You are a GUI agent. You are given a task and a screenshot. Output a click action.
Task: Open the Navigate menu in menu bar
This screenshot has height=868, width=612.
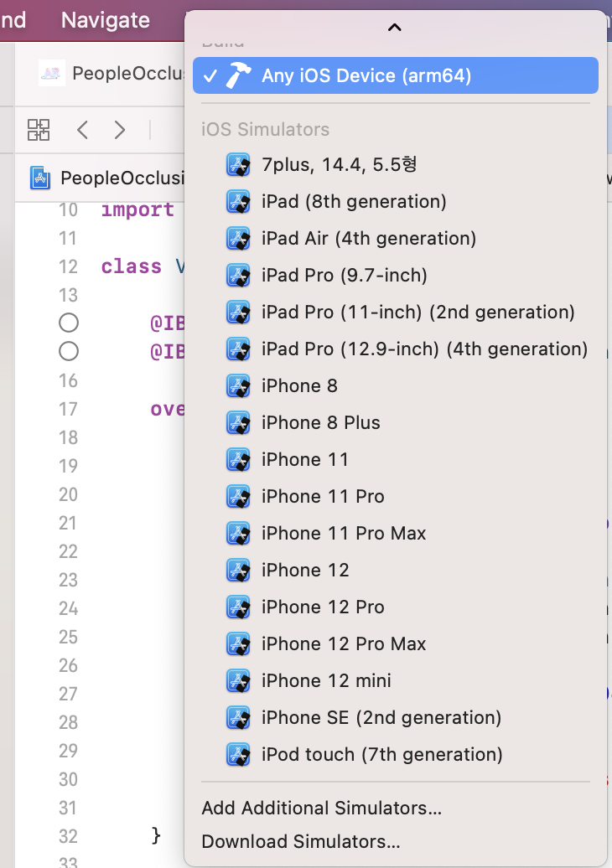106,20
